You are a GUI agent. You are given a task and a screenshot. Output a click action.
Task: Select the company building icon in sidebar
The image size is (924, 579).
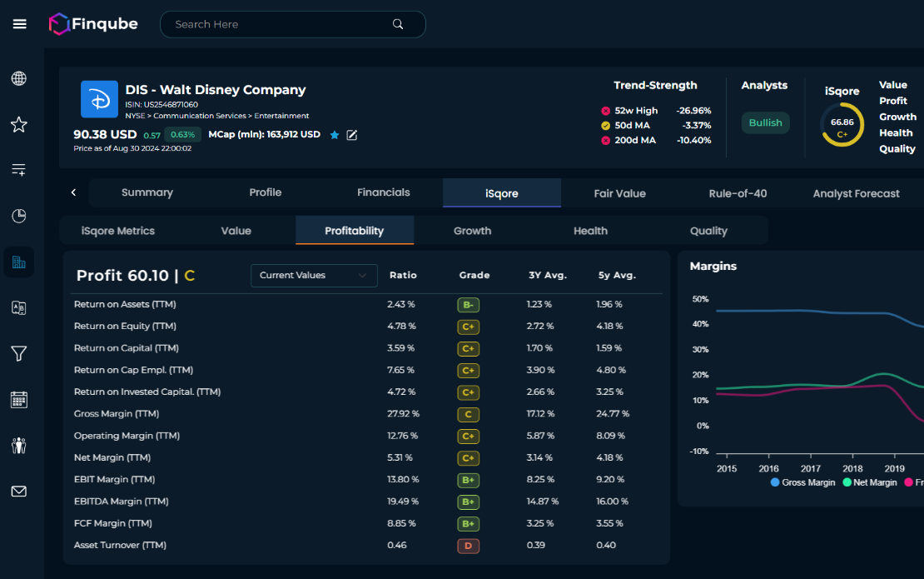[19, 262]
